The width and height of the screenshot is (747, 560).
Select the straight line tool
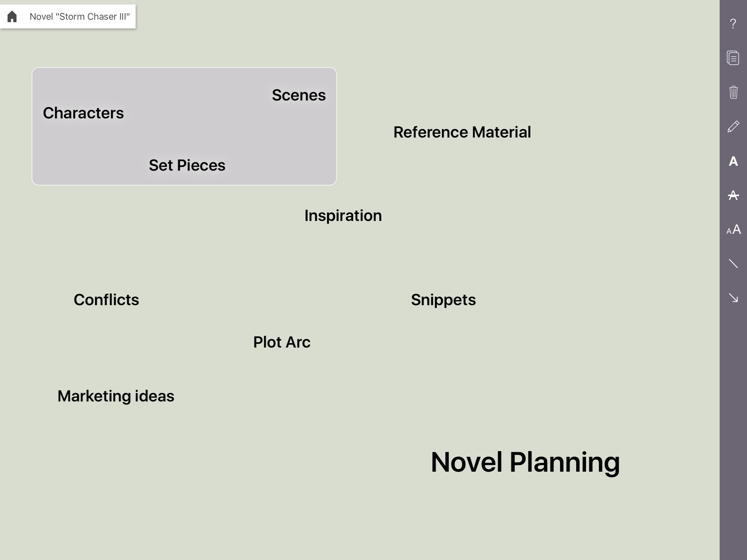[x=733, y=263]
